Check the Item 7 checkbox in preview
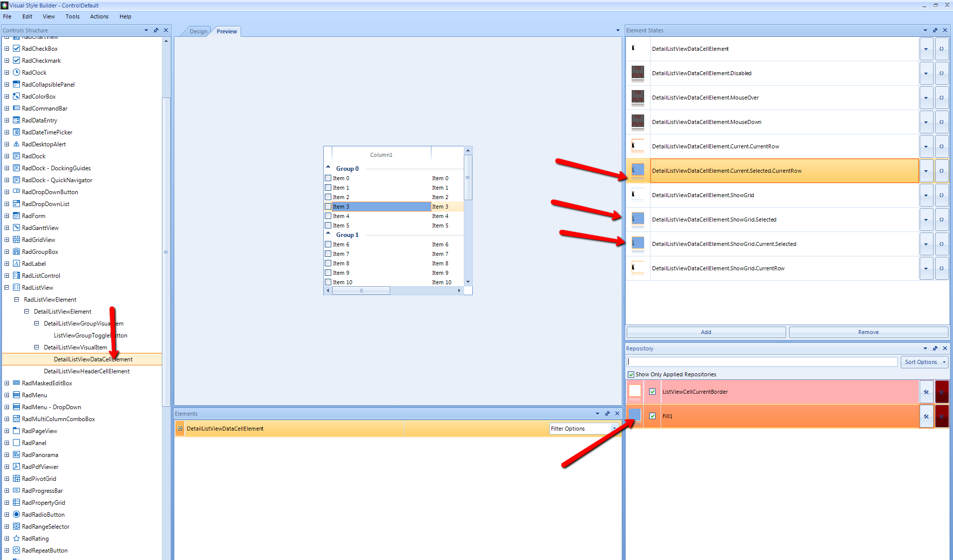 pyautogui.click(x=328, y=254)
